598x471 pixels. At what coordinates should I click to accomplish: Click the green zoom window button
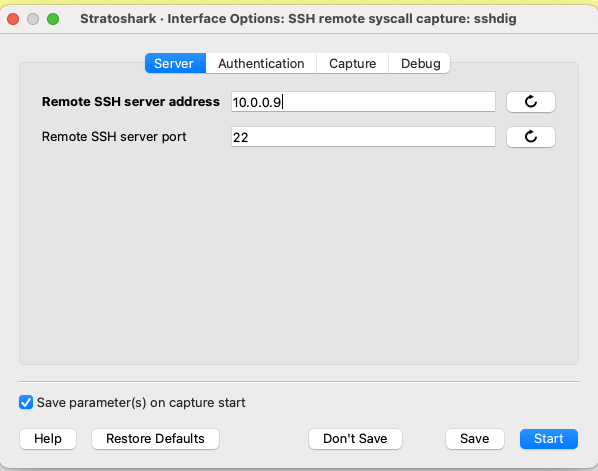point(53,19)
